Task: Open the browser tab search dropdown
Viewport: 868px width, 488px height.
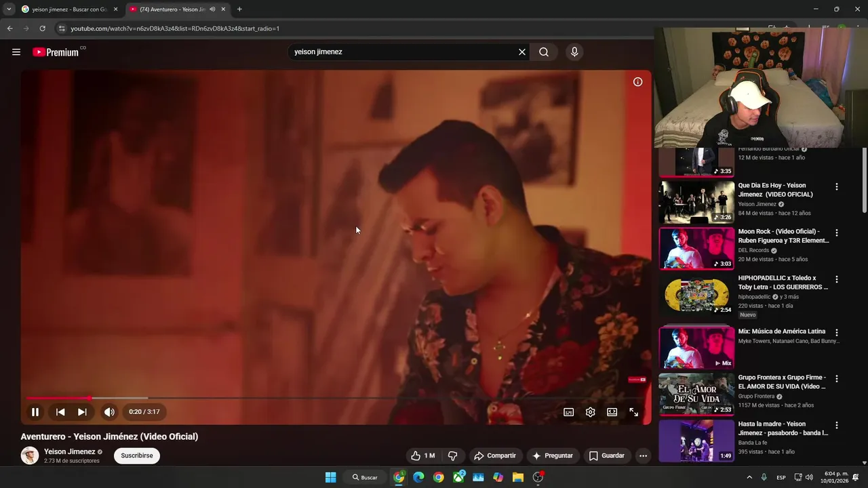Action: tap(9, 9)
